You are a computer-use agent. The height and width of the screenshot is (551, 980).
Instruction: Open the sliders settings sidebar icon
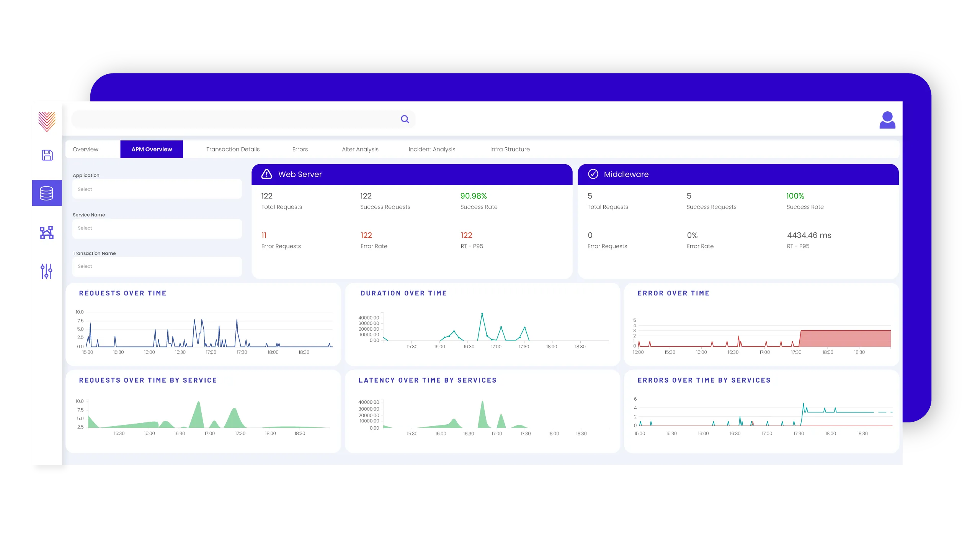[47, 271]
